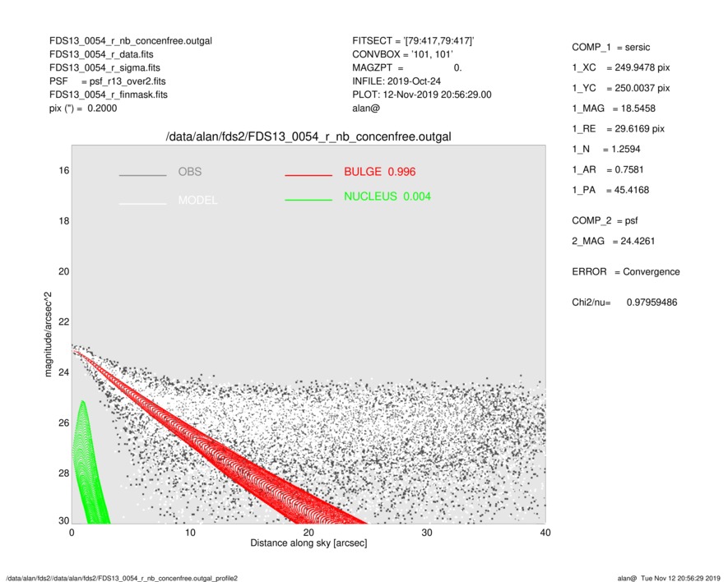Click the OBS legend text
The width and height of the screenshot is (728, 582).
(189, 172)
